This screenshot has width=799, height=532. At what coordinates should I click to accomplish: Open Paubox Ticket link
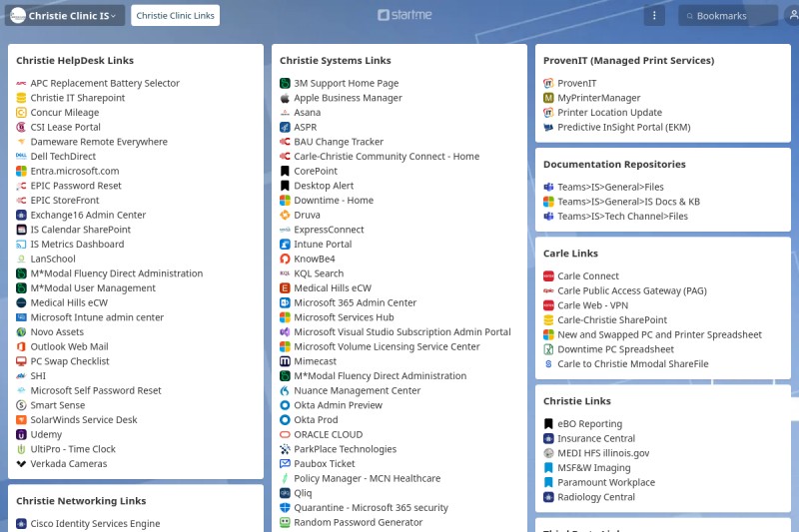pyautogui.click(x=325, y=464)
